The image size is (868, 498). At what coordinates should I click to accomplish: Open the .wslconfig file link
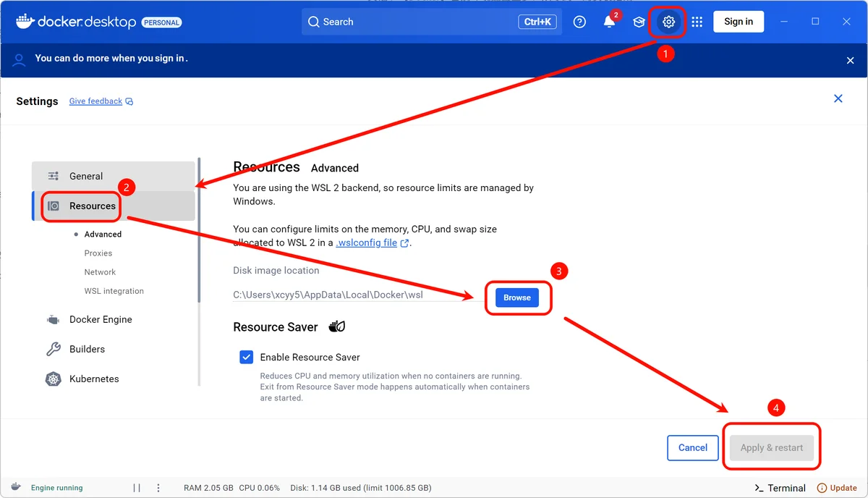367,243
